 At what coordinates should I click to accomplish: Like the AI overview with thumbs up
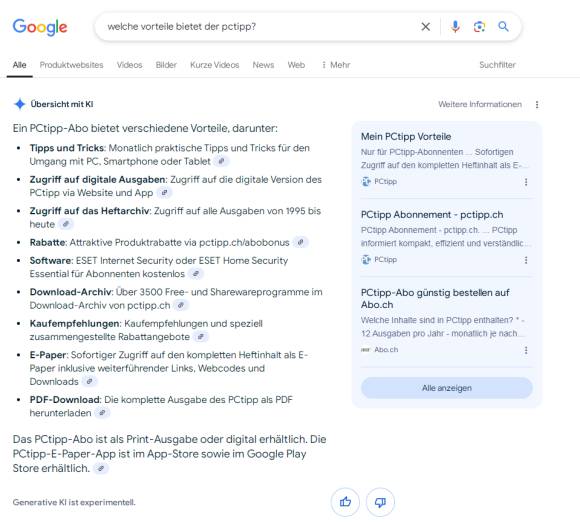345,502
